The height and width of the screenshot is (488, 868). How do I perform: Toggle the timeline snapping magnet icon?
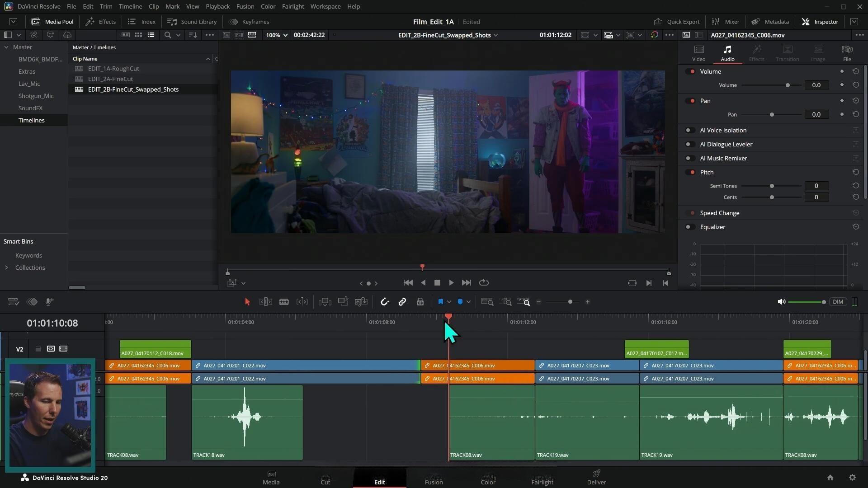[x=384, y=302]
